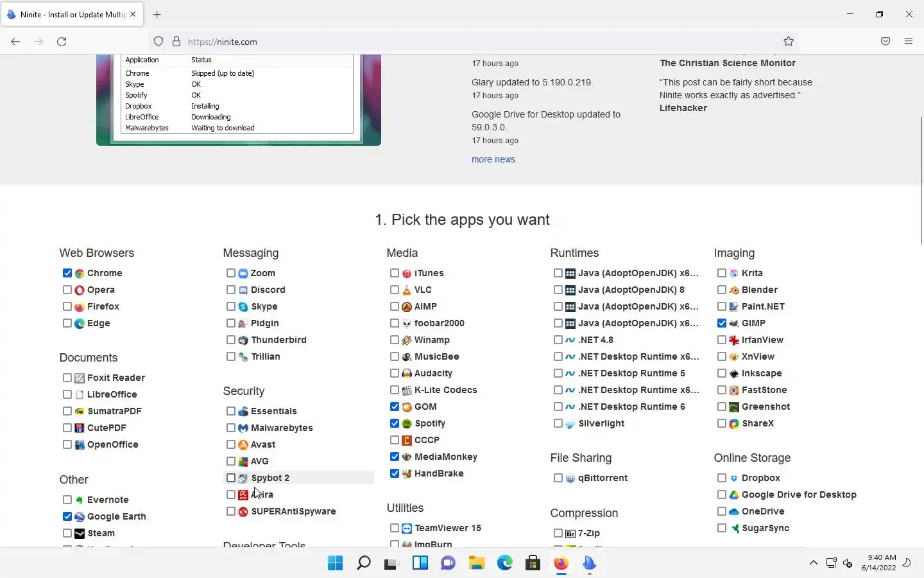Click the Save to Pocket icon
Image resolution: width=924 pixels, height=578 pixels.
point(886,41)
